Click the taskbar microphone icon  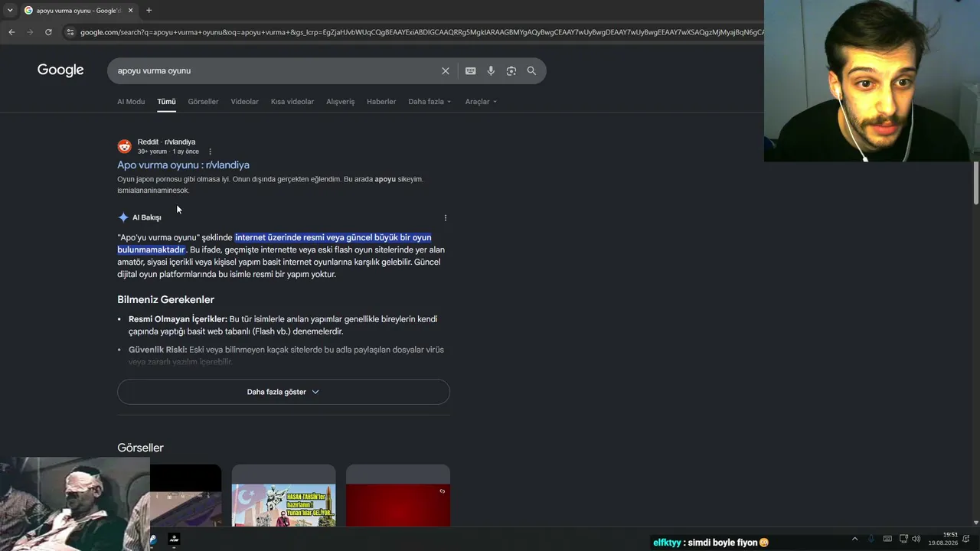tap(871, 539)
